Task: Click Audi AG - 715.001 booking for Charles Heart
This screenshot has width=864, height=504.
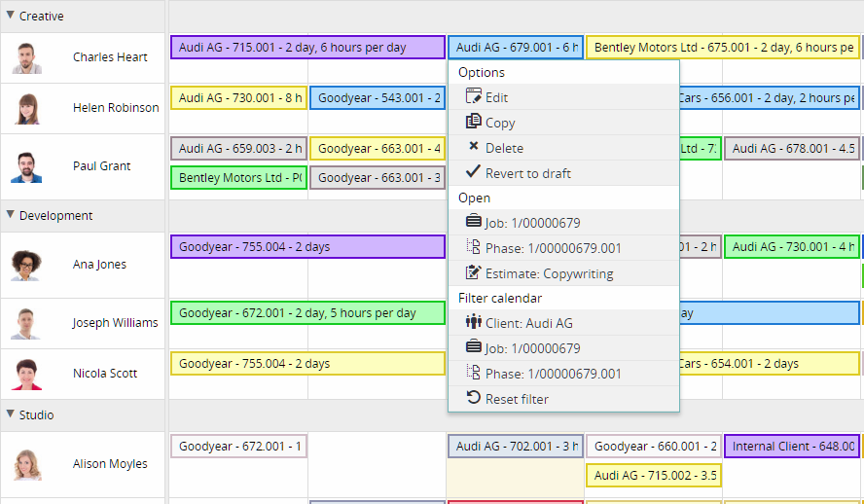Action: click(x=307, y=48)
